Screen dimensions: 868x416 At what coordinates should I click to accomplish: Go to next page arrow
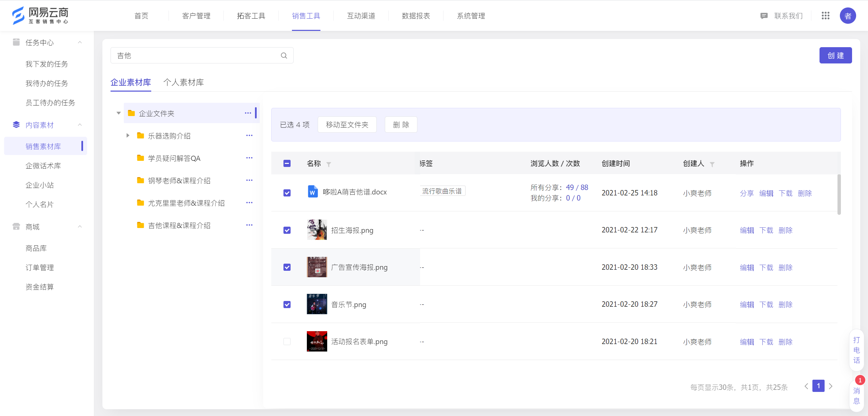coord(831,386)
